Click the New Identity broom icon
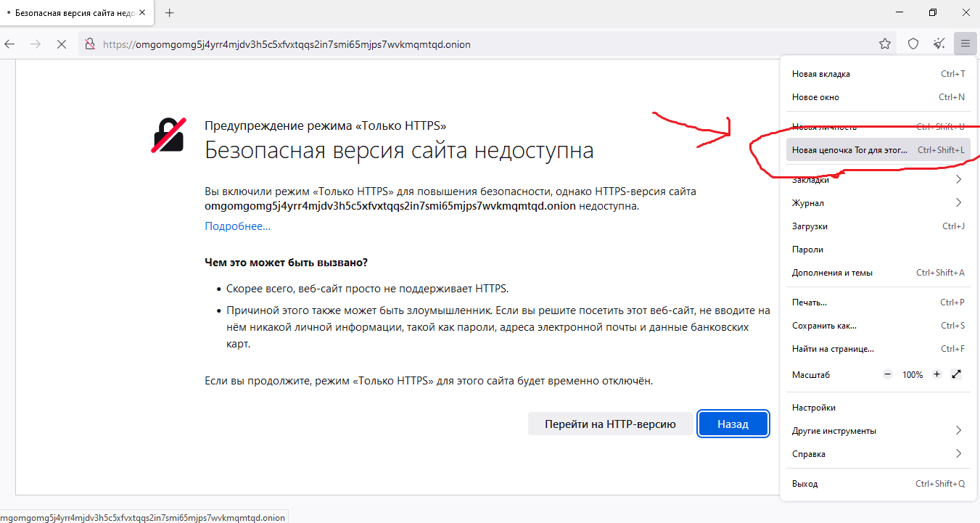Viewport: 980px width, 523px height. (x=939, y=44)
